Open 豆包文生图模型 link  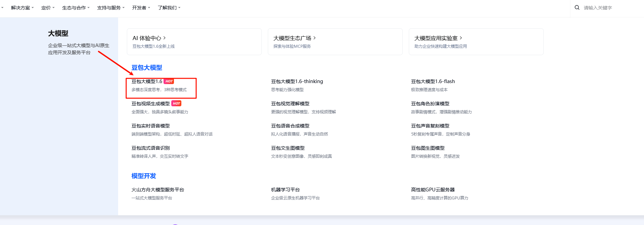click(x=288, y=148)
